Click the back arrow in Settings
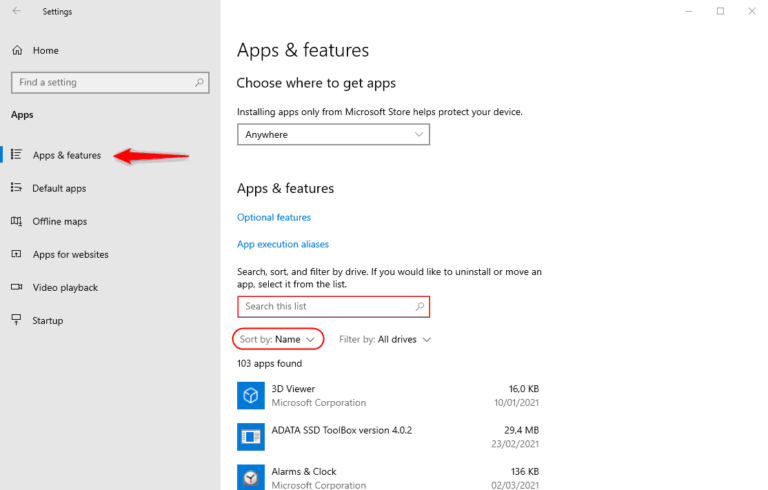The height and width of the screenshot is (490, 768). click(17, 11)
